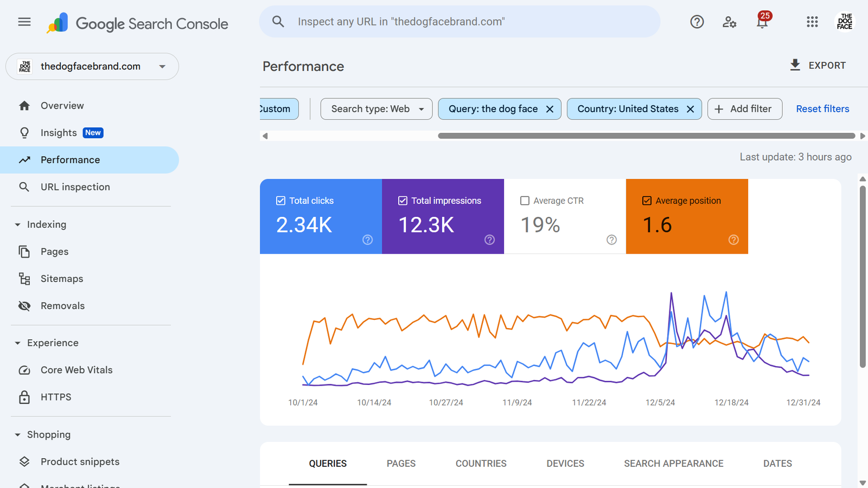Click the Custom date range chip
The height and width of the screenshot is (488, 868).
pyautogui.click(x=279, y=109)
